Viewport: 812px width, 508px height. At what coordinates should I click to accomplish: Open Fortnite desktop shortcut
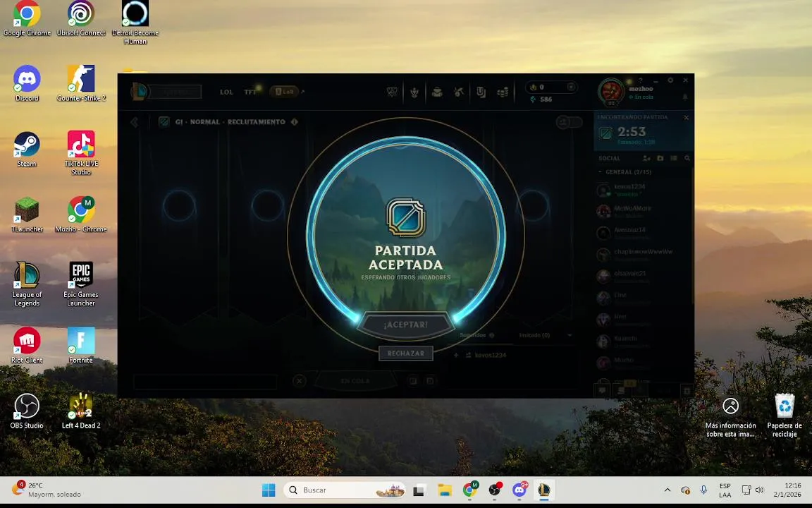point(81,345)
